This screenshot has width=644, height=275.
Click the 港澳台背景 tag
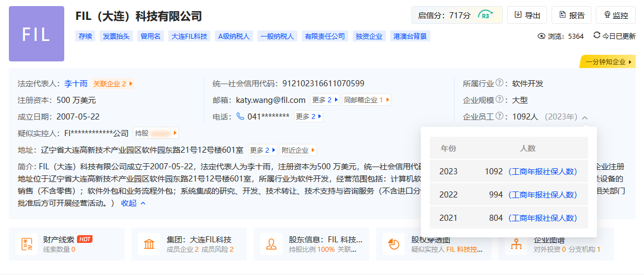pos(410,36)
